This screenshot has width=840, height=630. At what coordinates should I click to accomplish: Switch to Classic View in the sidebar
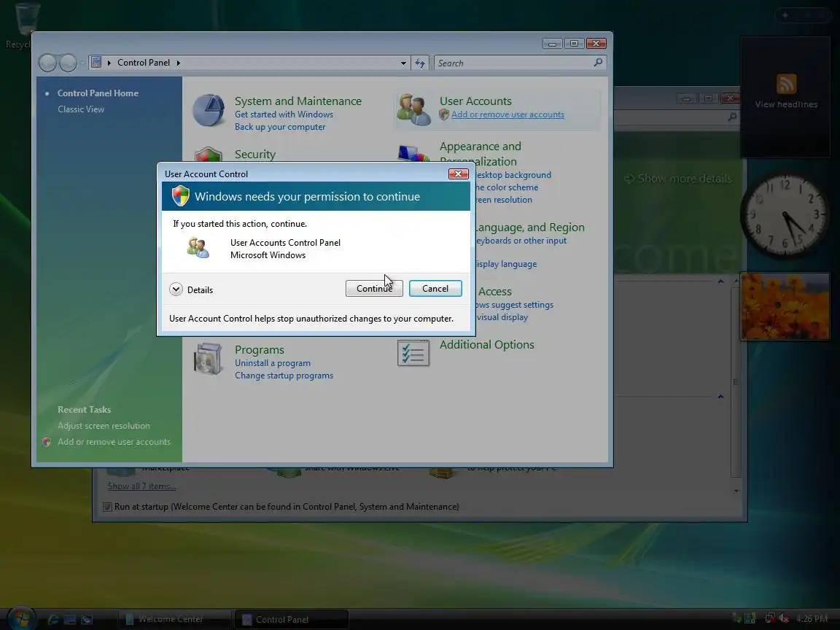(81, 109)
